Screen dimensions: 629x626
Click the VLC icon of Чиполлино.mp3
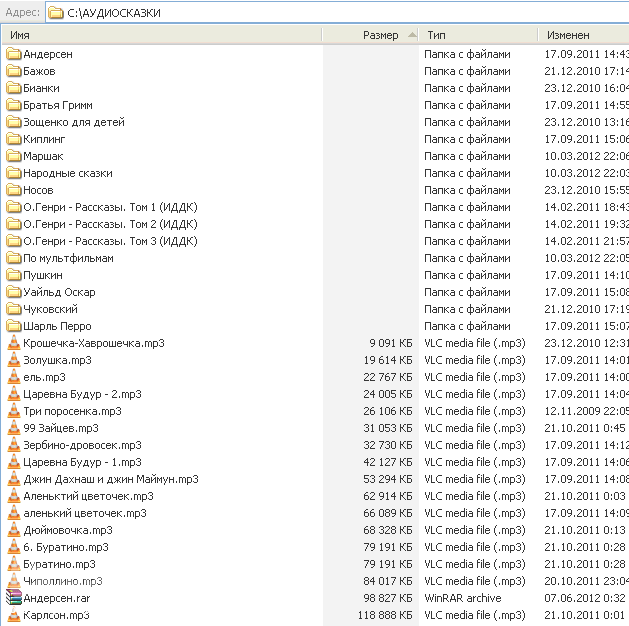[x=13, y=581]
